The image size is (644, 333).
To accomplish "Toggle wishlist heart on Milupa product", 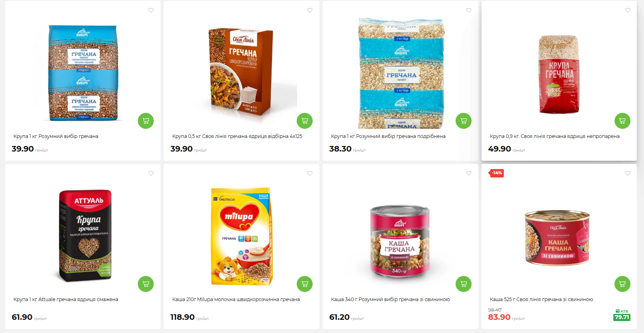I will 310,173.
